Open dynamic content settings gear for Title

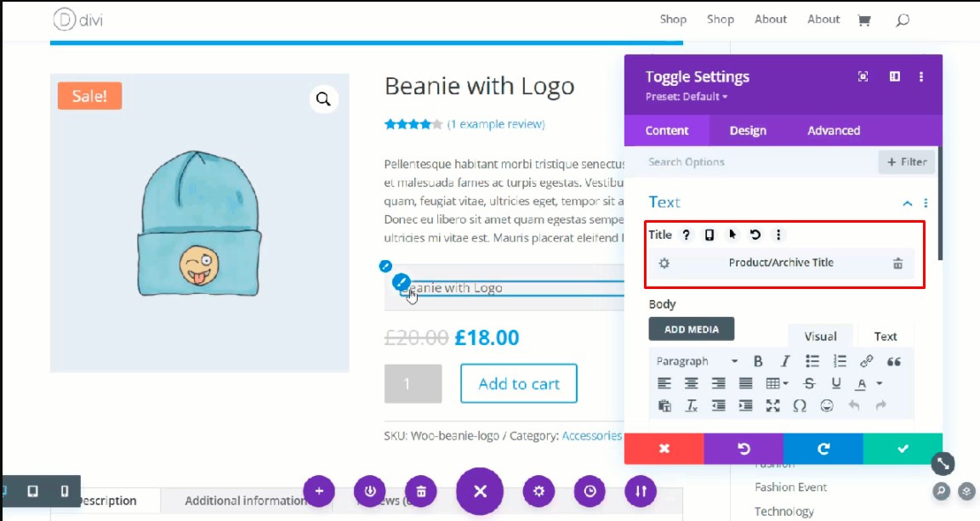tap(664, 263)
